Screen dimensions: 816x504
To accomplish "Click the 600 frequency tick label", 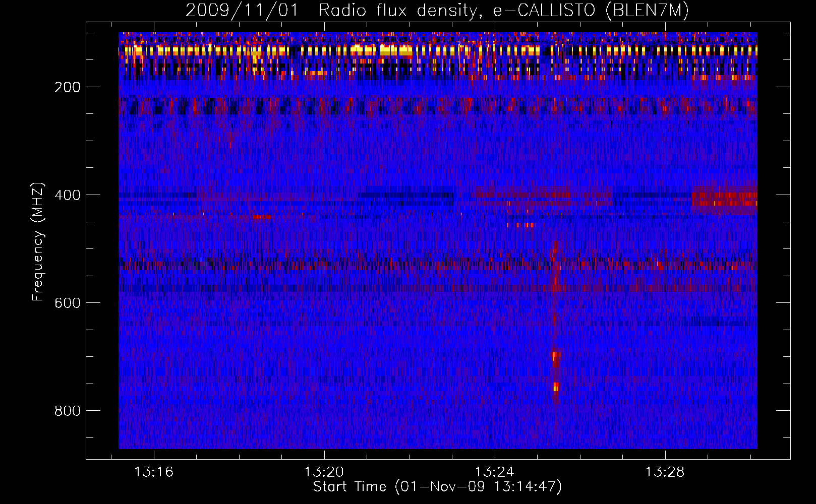I will coord(68,303).
